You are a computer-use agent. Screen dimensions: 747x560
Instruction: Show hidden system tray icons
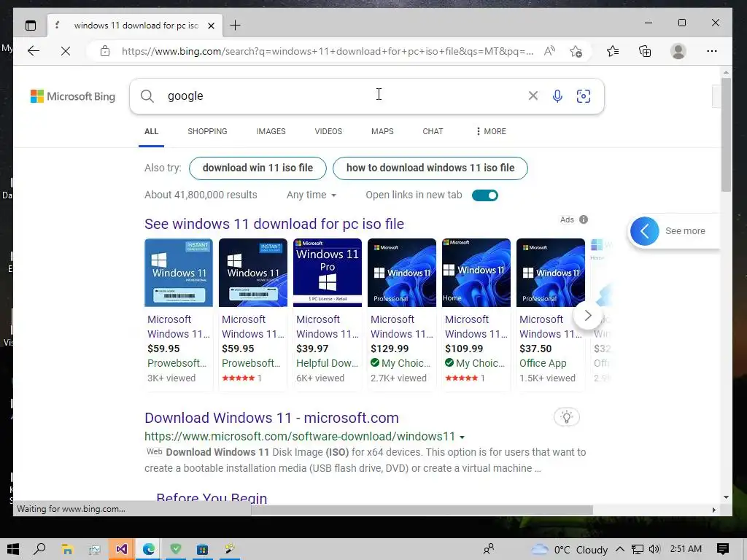tap(620, 549)
